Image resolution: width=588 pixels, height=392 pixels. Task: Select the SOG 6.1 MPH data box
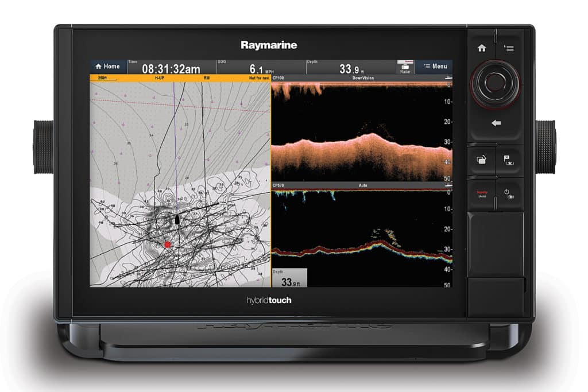(x=261, y=67)
